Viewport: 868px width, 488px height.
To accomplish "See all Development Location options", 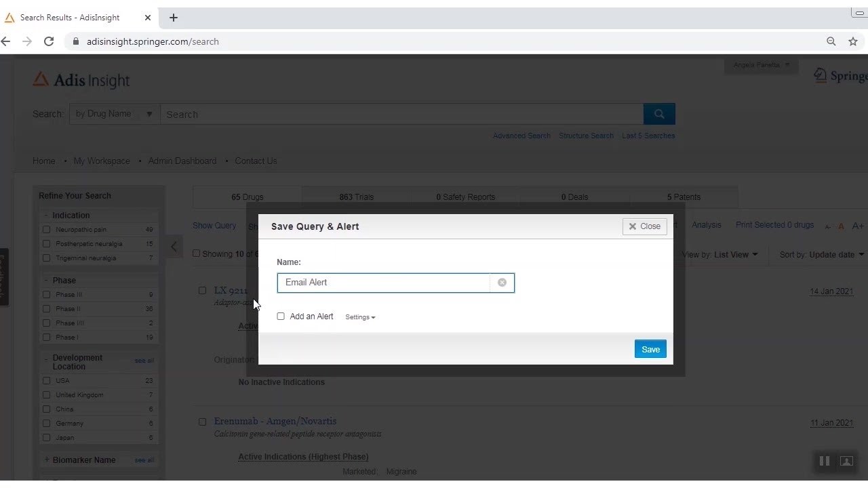I will click(144, 361).
